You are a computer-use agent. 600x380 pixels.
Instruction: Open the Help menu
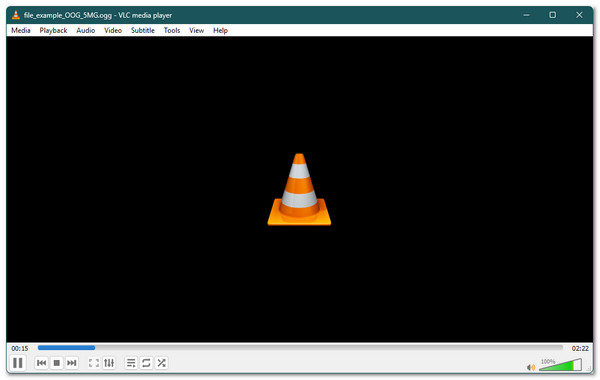point(220,30)
